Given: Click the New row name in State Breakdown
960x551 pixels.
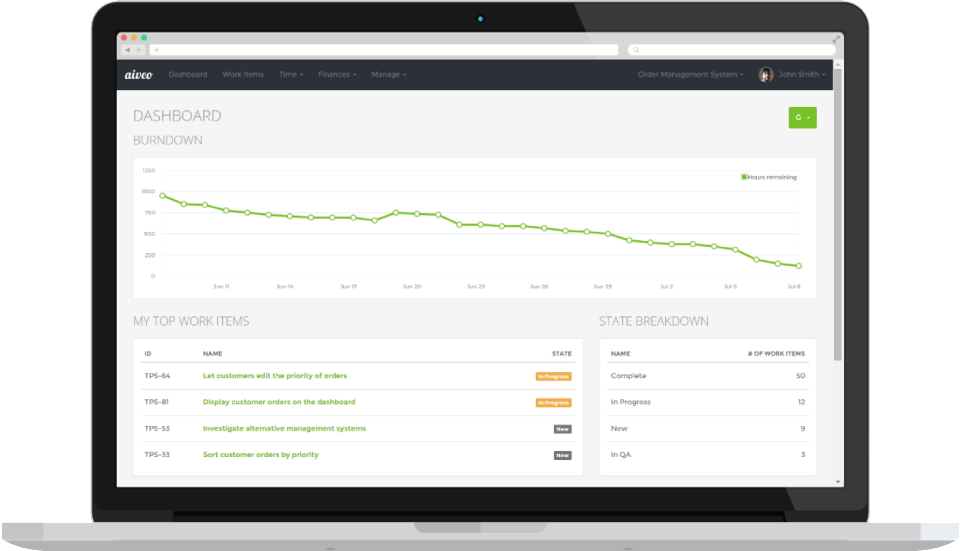Looking at the screenshot, I should 619,429.
